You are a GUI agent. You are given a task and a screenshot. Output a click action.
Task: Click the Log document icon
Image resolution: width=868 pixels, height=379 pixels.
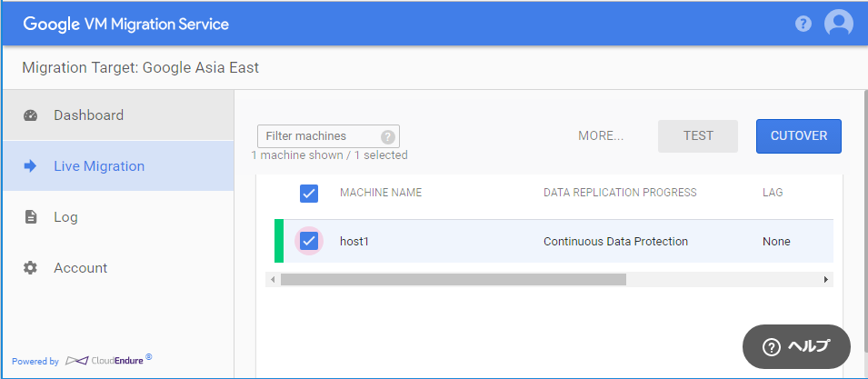30,217
